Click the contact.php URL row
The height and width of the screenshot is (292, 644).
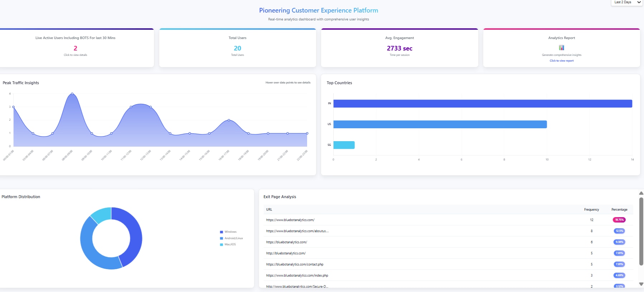tap(295, 264)
